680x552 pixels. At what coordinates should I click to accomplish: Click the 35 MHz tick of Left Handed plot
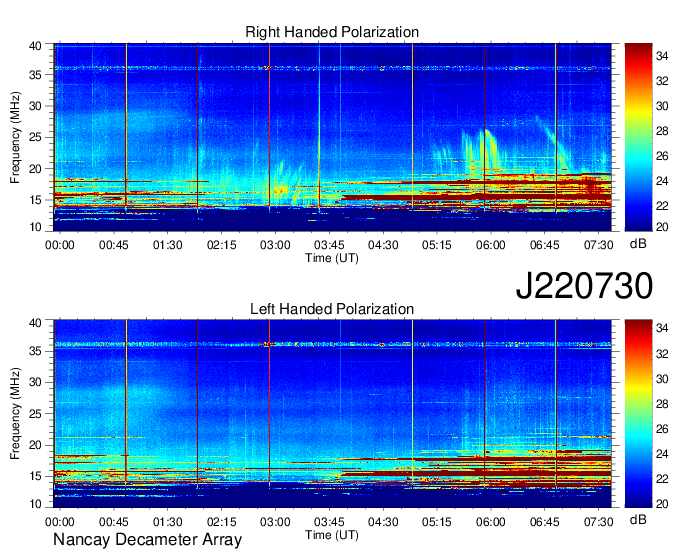click(36, 351)
